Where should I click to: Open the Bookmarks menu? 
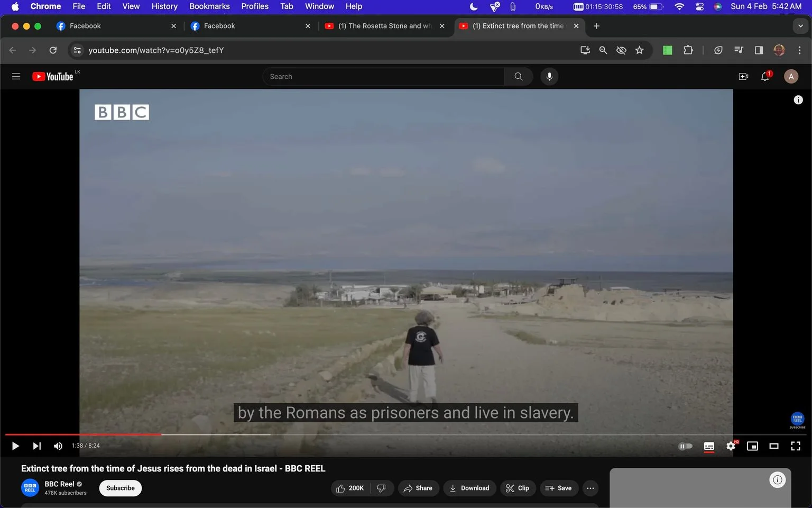(x=209, y=6)
